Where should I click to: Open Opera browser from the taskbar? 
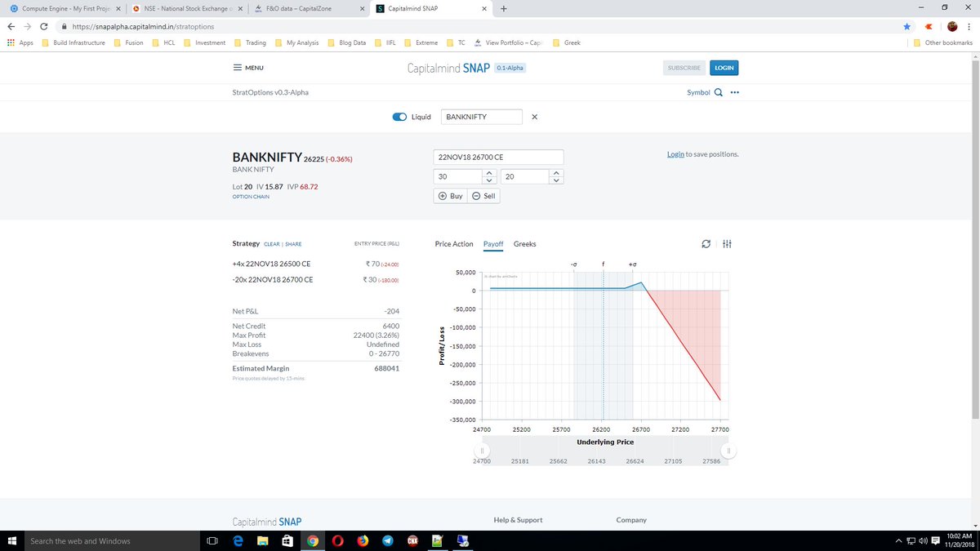click(x=337, y=540)
